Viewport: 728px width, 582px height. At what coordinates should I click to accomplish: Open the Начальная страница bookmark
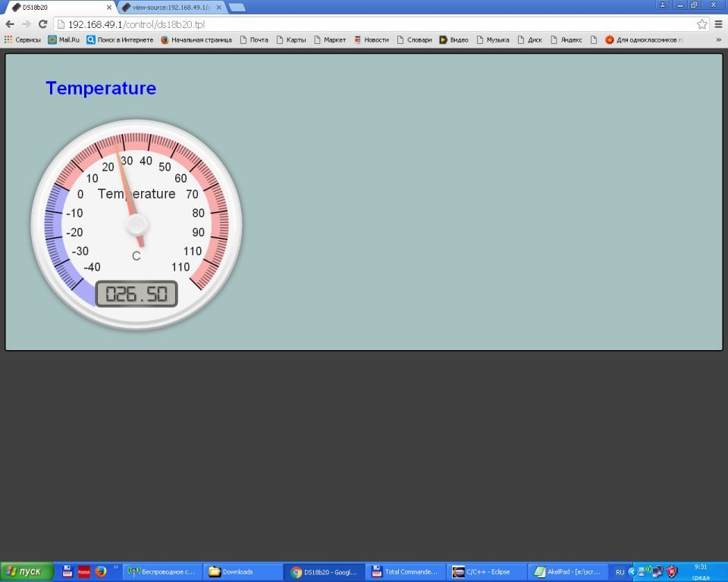196,40
